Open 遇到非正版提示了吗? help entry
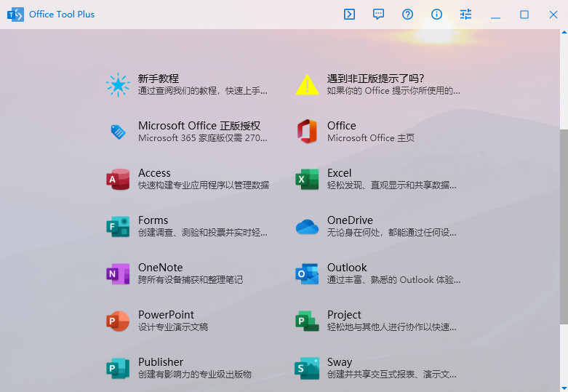This screenshot has width=568, height=392. click(375, 79)
